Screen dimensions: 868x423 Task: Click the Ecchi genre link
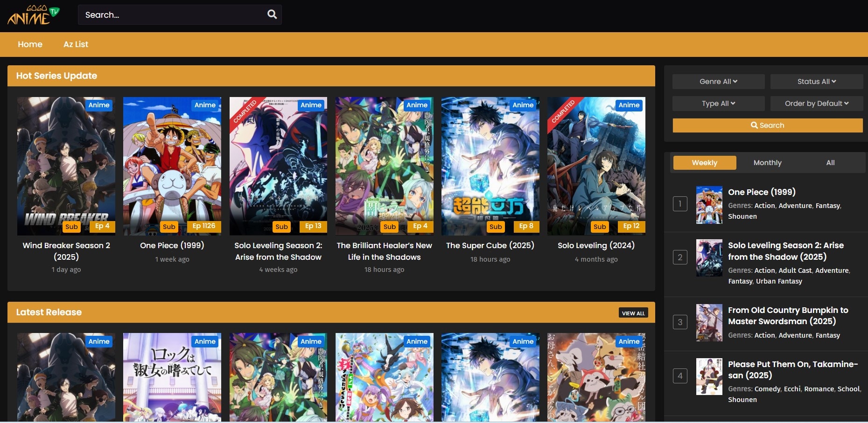[x=792, y=389]
